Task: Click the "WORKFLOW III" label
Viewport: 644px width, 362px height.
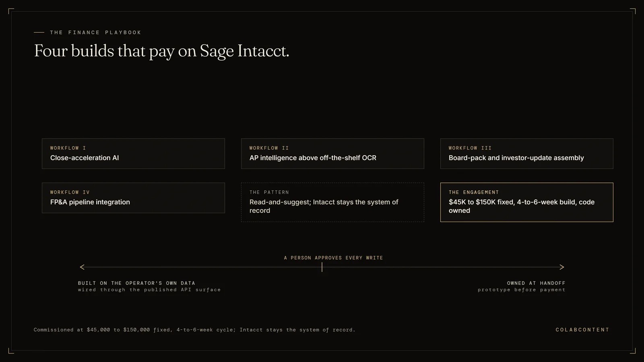Action: 470,148
